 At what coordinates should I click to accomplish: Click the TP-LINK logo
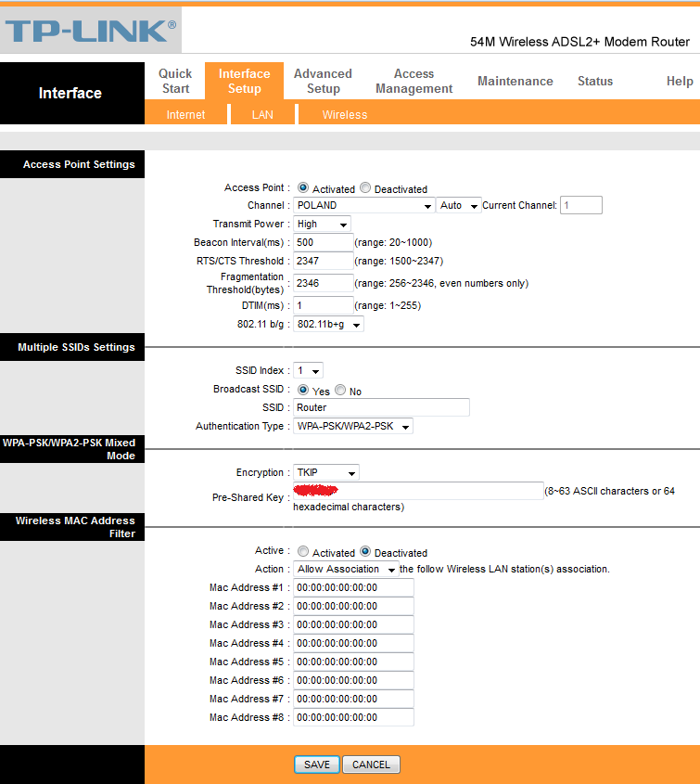[91, 31]
